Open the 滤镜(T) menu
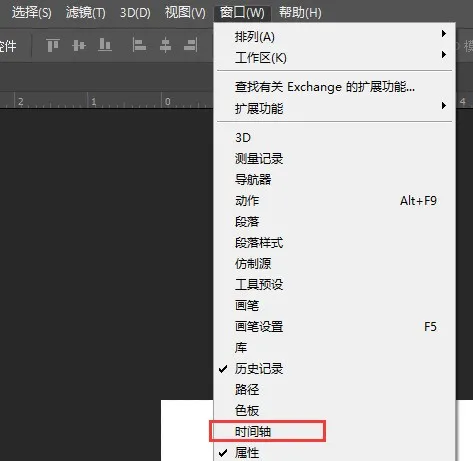Image resolution: width=473 pixels, height=461 pixels. coord(86,13)
